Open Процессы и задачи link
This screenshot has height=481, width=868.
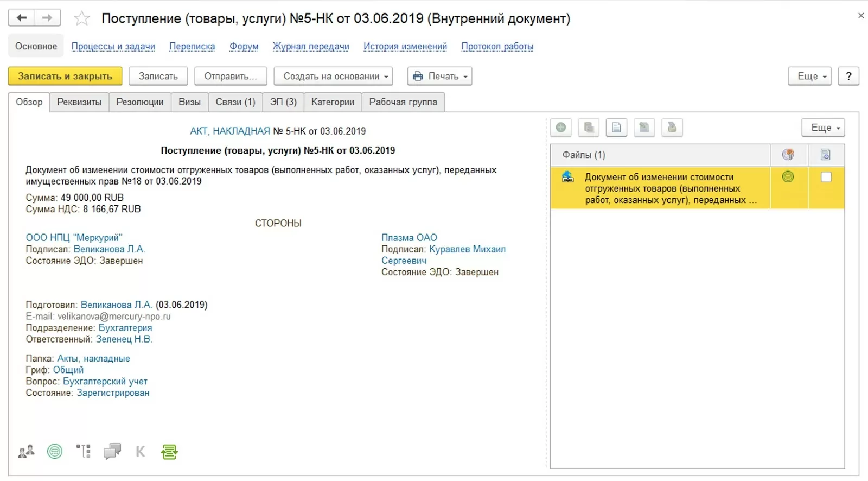[113, 46]
